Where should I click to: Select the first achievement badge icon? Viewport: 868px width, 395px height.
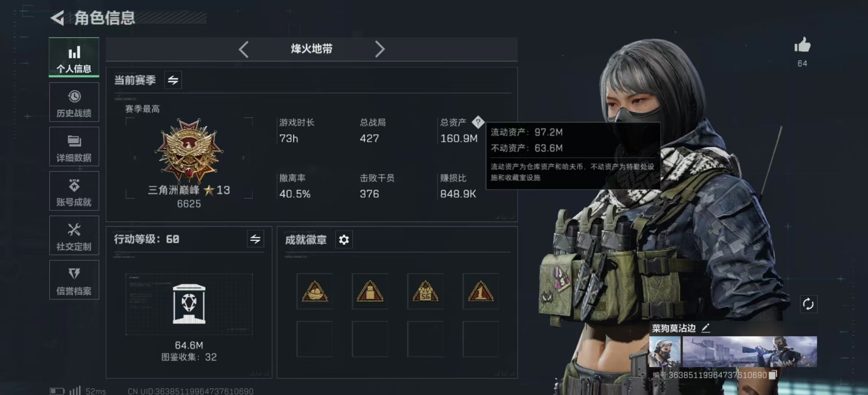point(315,291)
